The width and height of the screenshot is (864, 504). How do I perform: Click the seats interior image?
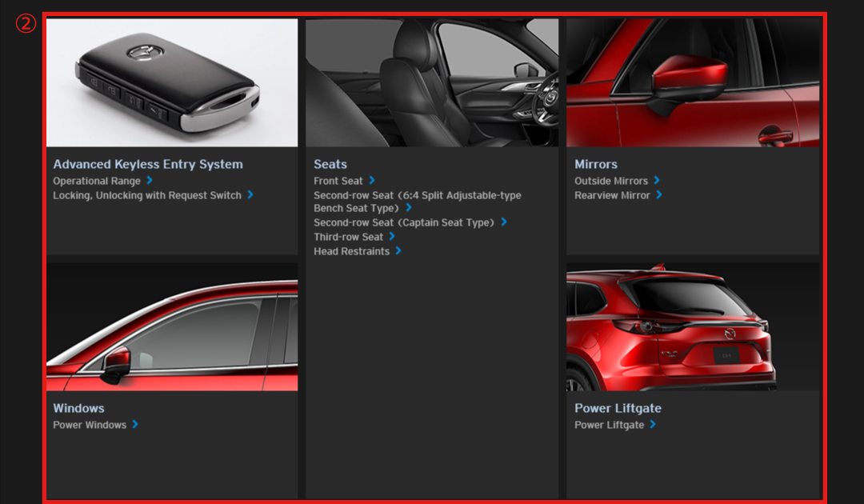432,82
